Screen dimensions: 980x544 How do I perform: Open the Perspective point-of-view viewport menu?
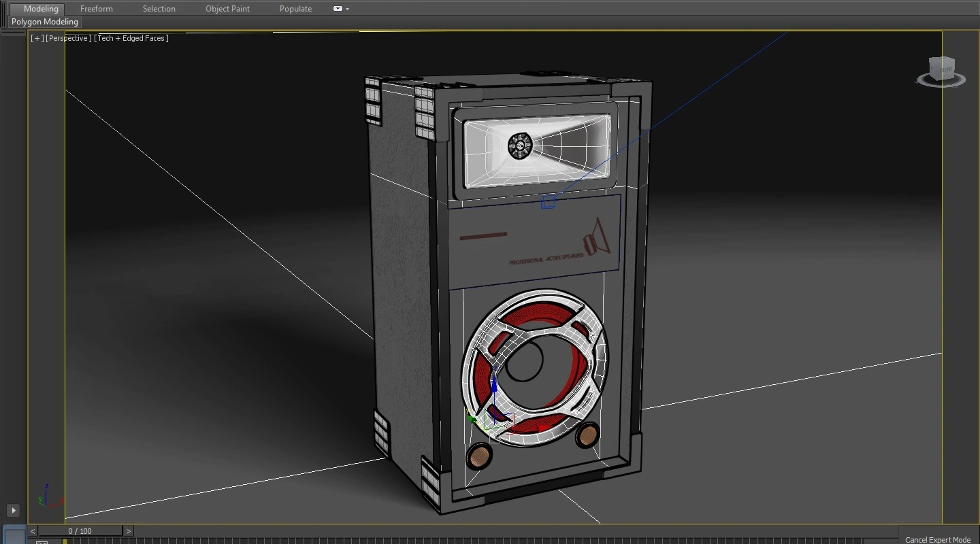(68, 38)
